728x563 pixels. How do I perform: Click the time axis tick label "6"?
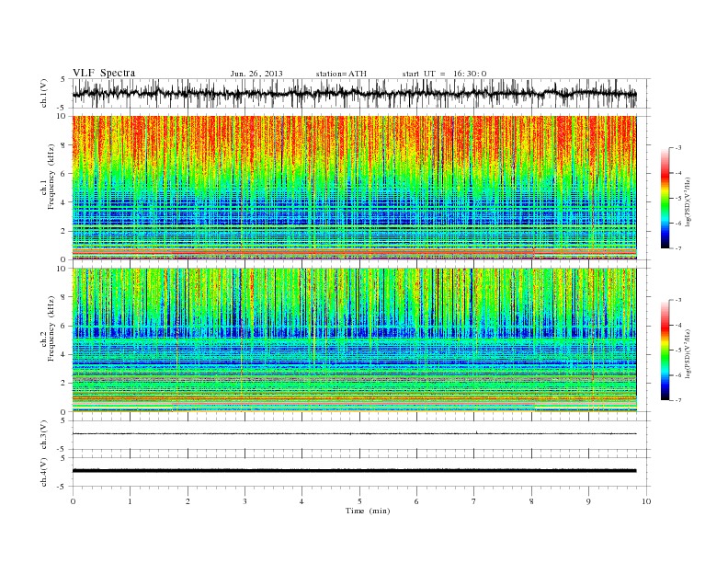tap(416, 501)
